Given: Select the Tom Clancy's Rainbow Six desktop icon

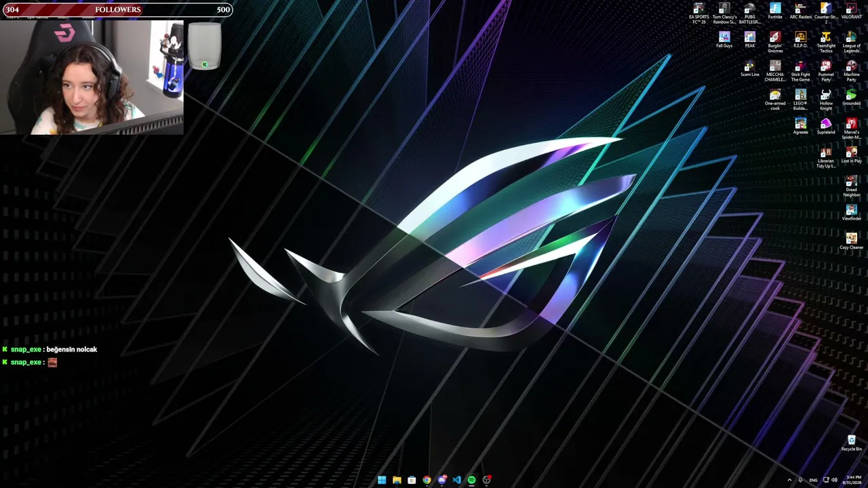Looking at the screenshot, I should (724, 13).
